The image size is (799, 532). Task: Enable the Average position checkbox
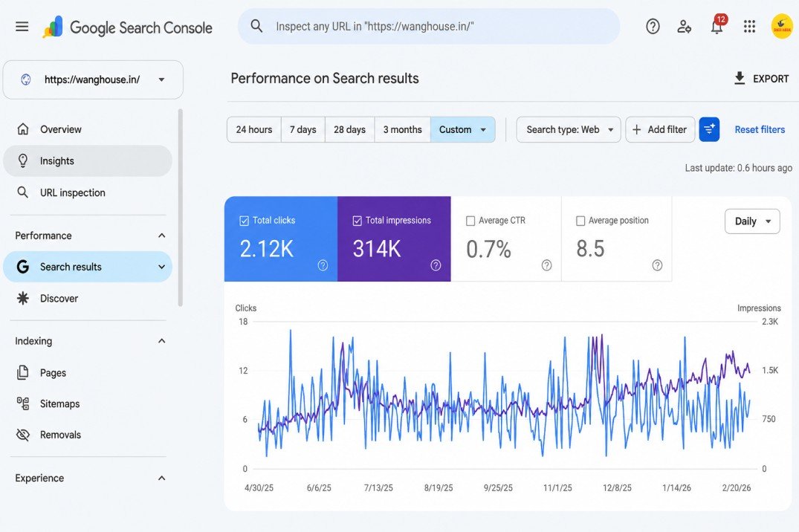tap(580, 221)
